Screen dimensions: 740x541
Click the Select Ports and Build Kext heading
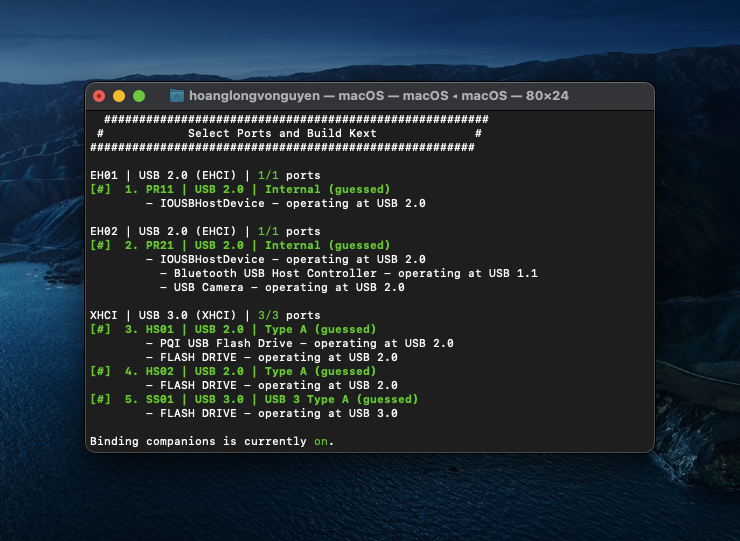(x=282, y=133)
